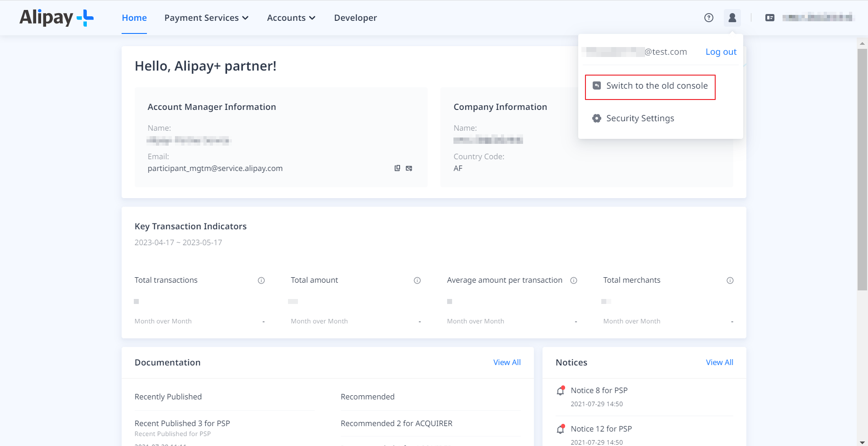
Task: Open the Developer menu item
Action: 355,18
